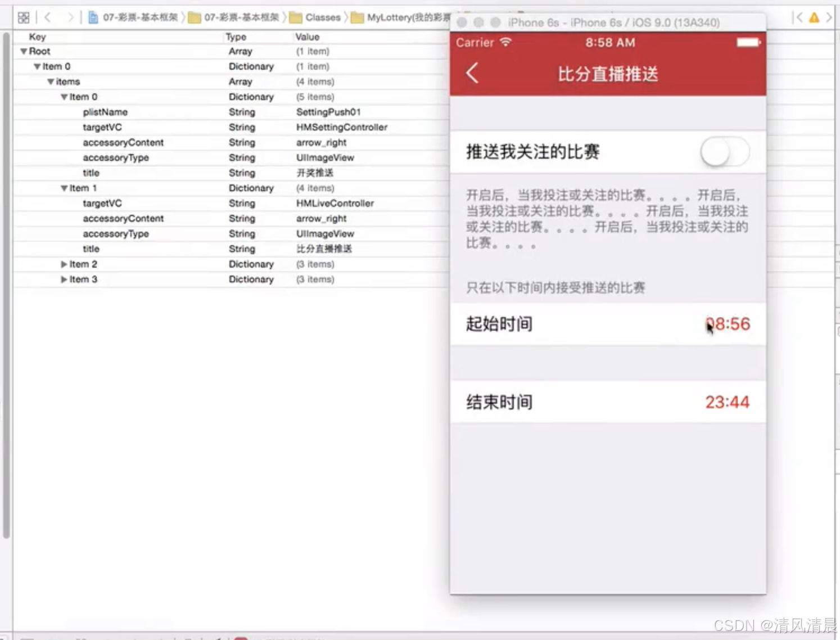Viewport: 840px width, 640px height.
Task: Collapse Item 1 dictionary with 4 items
Action: pyautogui.click(x=64, y=188)
